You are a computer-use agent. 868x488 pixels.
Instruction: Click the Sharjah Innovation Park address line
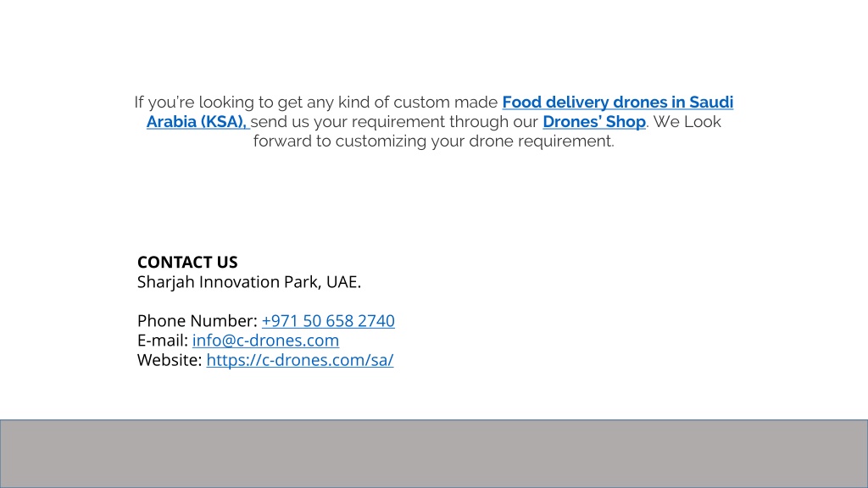click(x=249, y=281)
